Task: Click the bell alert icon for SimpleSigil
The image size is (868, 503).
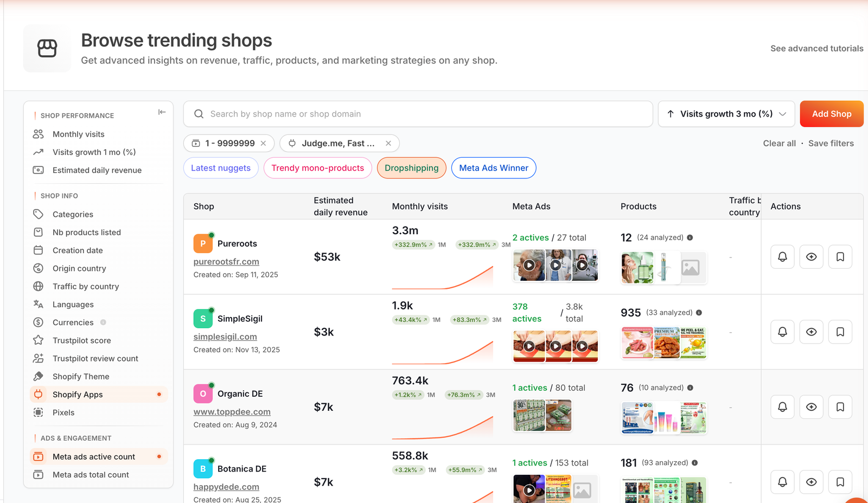Action: tap(782, 332)
